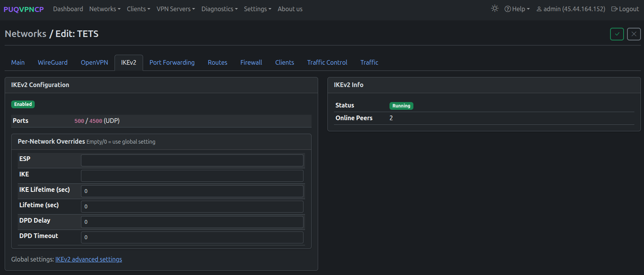The width and height of the screenshot is (644, 275).
Task: Switch to the Traffic tab
Action: [x=369, y=62]
